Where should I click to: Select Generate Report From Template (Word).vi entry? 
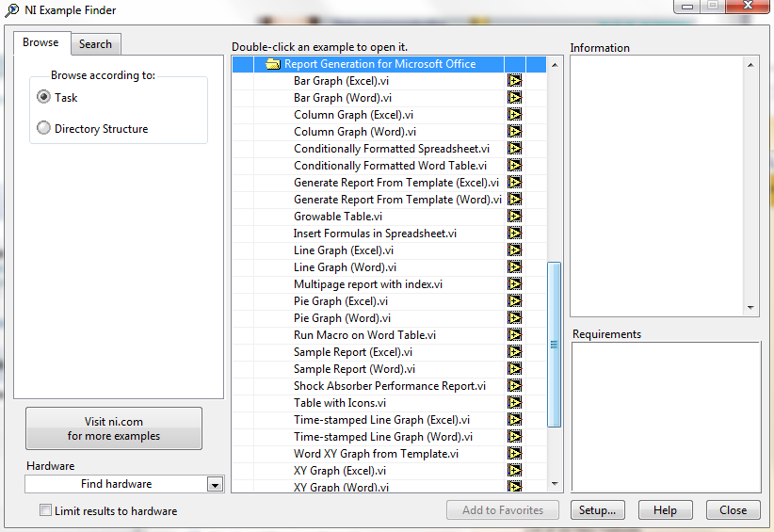397,200
